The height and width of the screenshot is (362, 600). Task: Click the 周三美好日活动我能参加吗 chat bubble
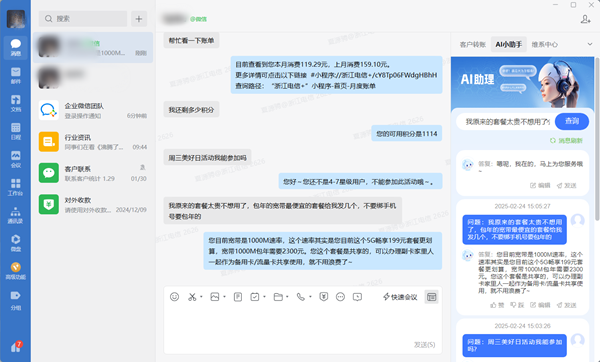click(x=207, y=157)
